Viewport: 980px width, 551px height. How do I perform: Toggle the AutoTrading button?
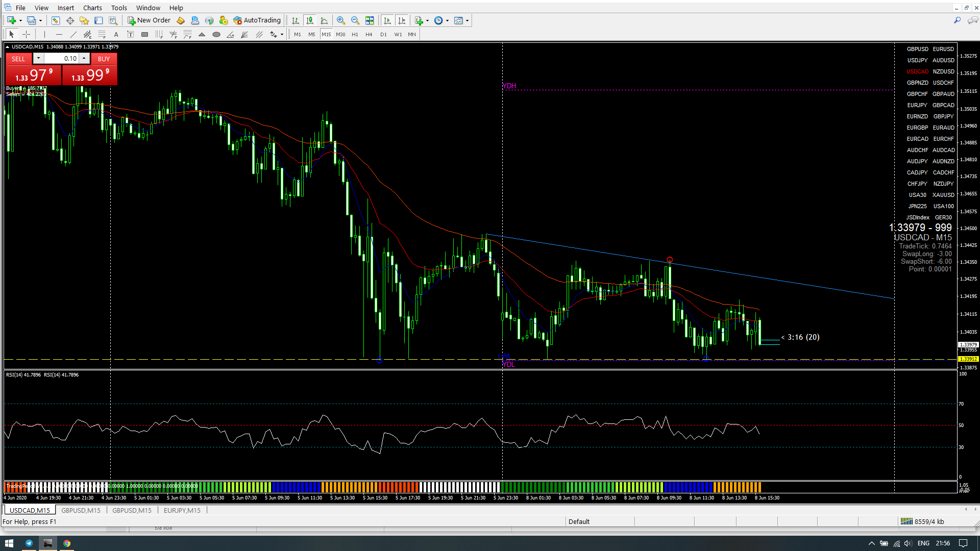point(257,20)
